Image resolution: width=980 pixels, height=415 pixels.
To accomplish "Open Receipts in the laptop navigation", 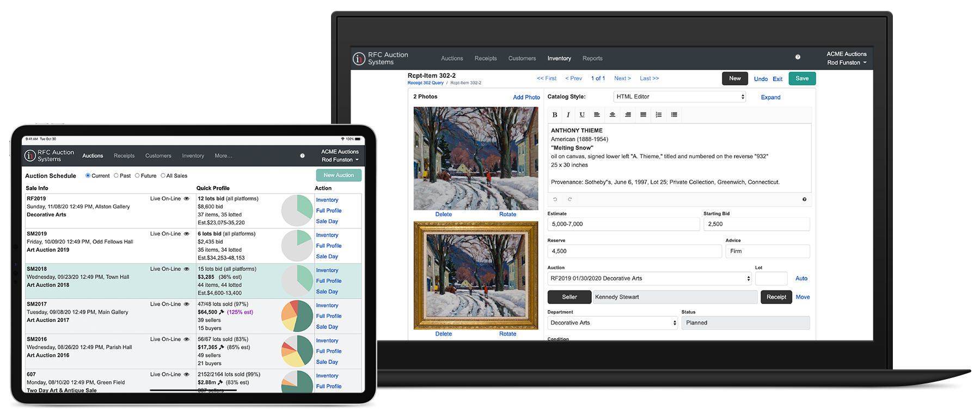I will [486, 58].
